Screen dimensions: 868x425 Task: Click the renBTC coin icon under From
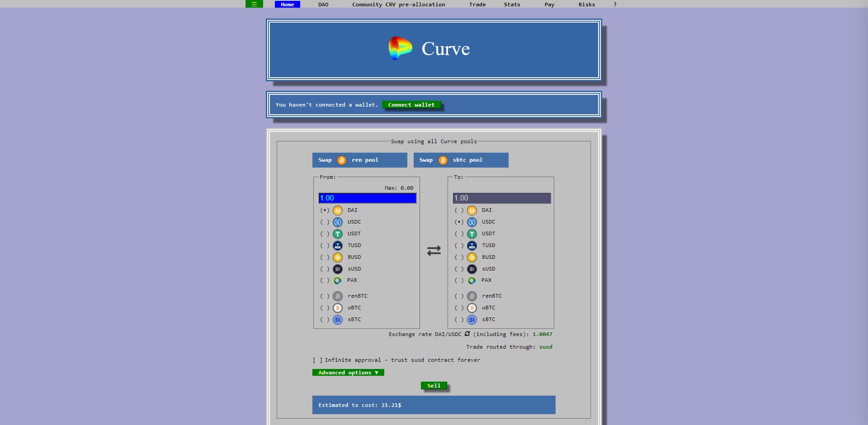coord(338,296)
